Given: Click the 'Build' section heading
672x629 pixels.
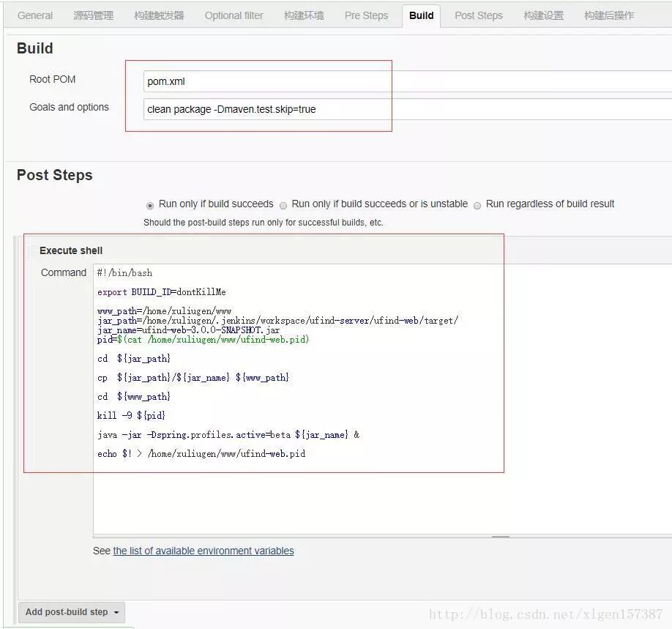Looking at the screenshot, I should (x=35, y=48).
